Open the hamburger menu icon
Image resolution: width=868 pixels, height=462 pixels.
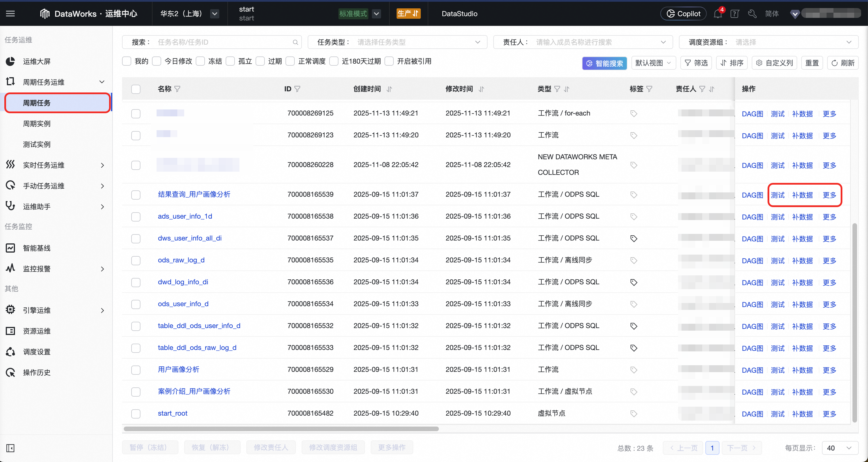click(10, 14)
